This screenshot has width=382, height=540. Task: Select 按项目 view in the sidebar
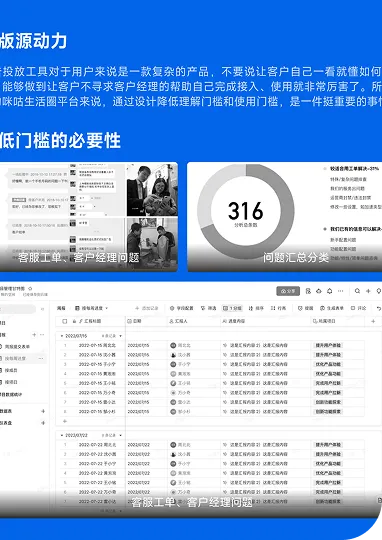pyautogui.click(x=11, y=382)
